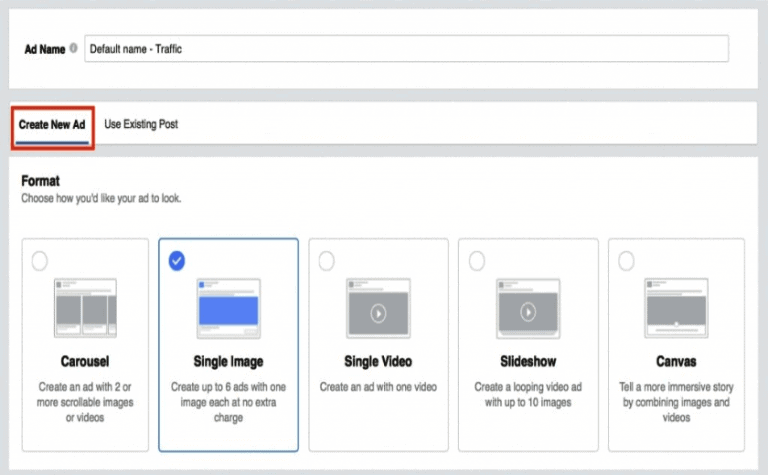Viewport: 768px width, 475px height.
Task: Click the Ad Name label
Action: (x=45, y=49)
